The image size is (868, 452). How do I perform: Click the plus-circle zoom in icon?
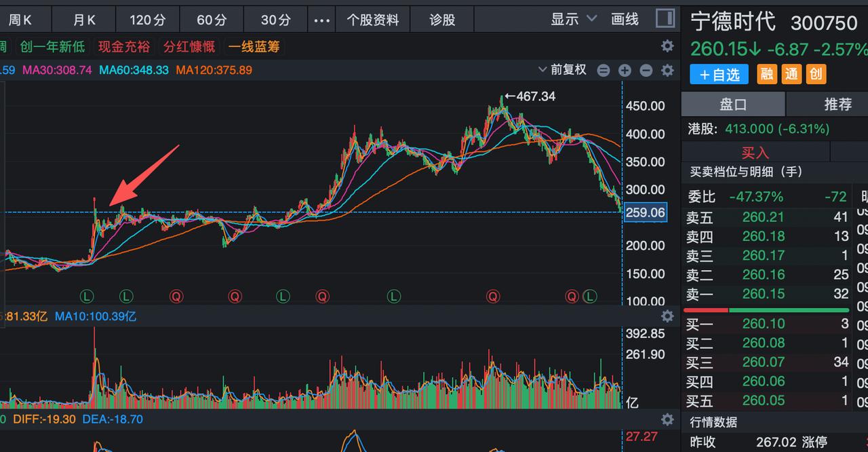625,70
